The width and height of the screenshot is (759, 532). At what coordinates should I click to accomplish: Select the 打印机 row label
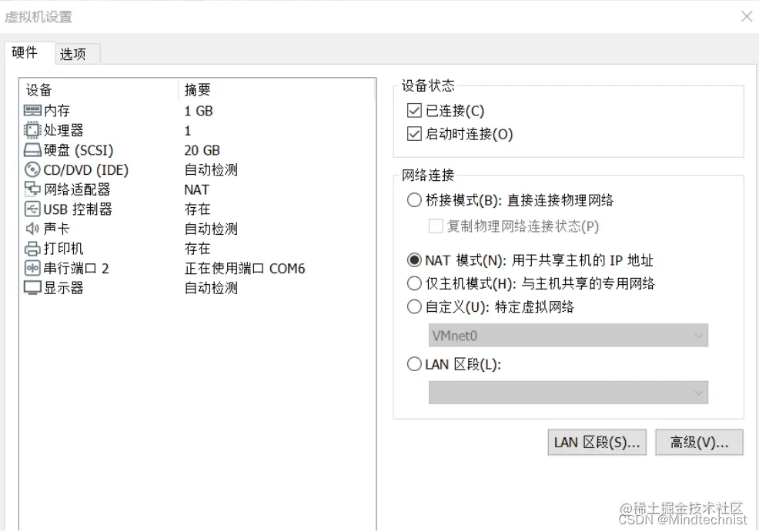pos(63,249)
